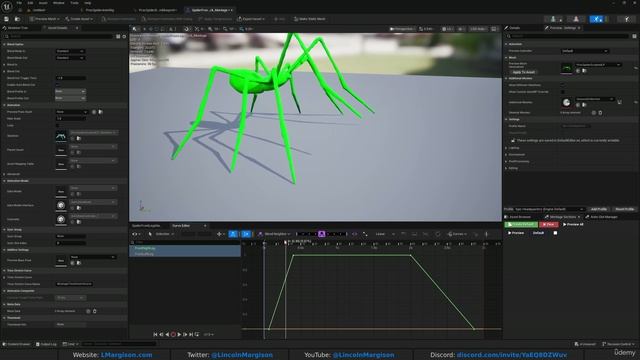Click the red Clear button
Image resolution: width=640 pixels, height=360 pixels.
tap(548, 224)
